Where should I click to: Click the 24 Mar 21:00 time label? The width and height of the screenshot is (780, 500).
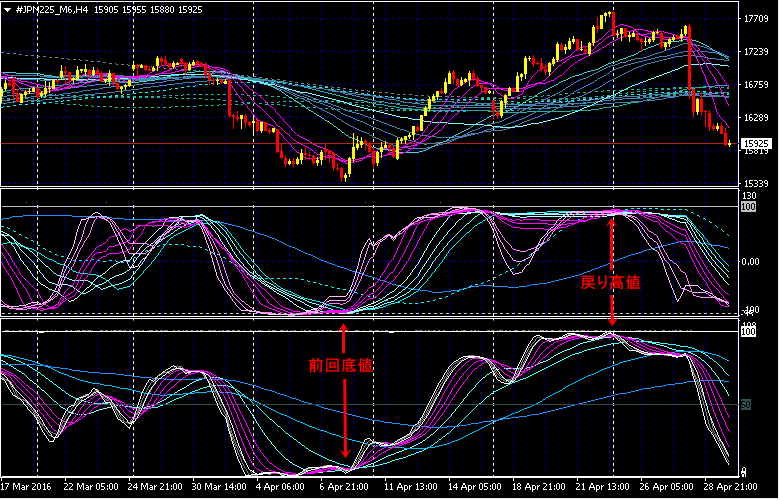[x=154, y=486]
